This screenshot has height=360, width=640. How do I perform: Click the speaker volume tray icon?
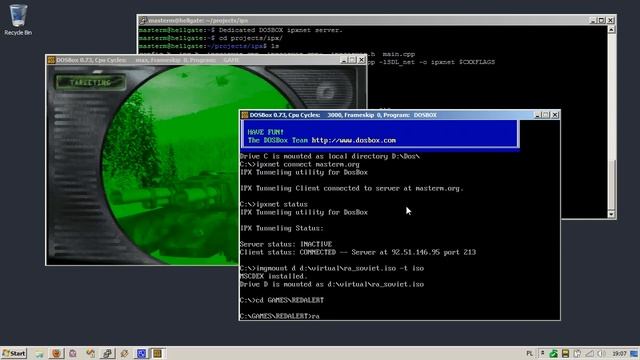tap(601, 353)
